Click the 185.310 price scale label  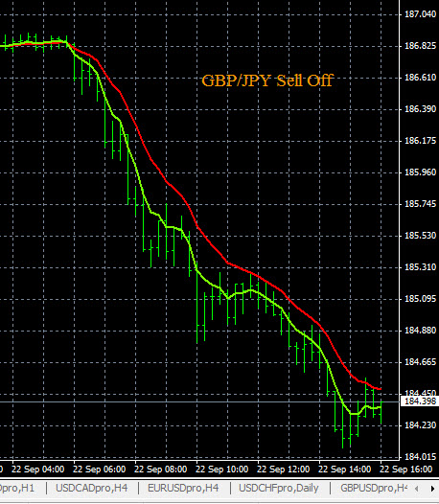pos(420,267)
